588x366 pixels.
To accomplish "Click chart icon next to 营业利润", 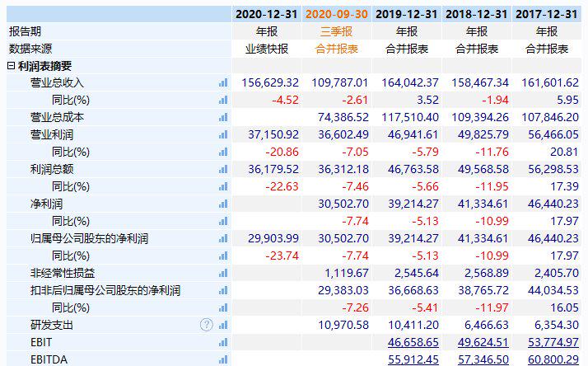I will pos(222,135).
